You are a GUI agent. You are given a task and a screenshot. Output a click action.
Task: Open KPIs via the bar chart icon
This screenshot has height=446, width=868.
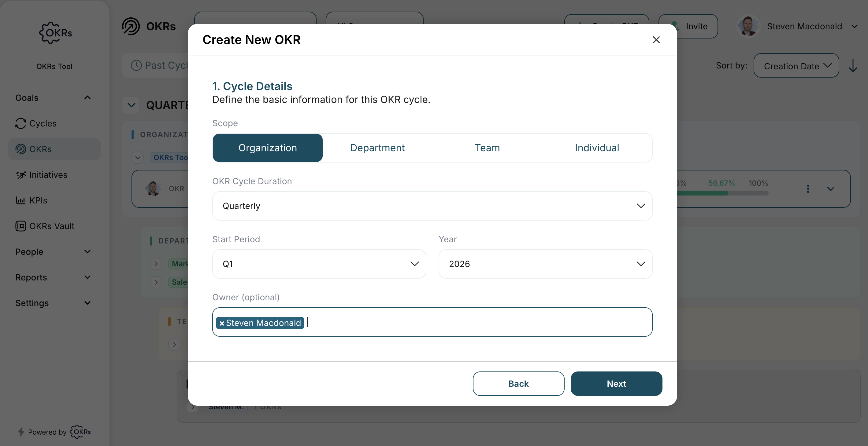20,200
